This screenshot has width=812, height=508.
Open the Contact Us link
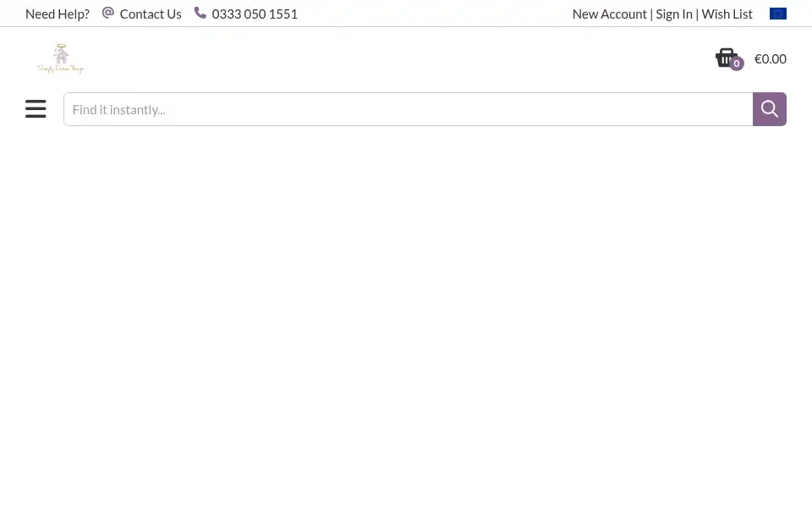151,14
